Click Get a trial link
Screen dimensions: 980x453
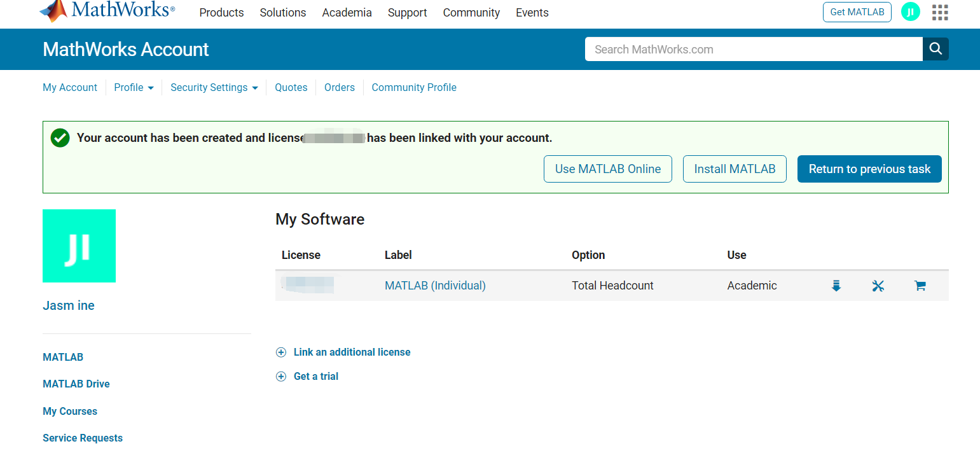pyautogui.click(x=316, y=377)
